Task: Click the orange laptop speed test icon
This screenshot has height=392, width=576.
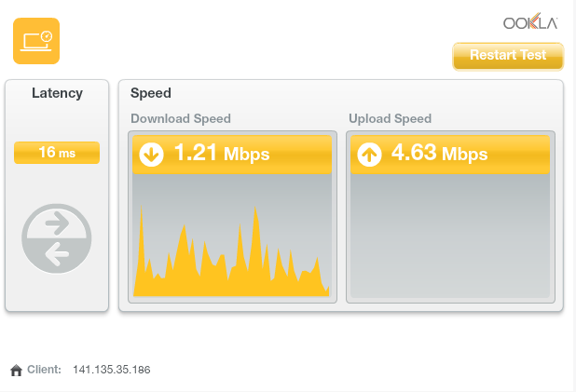Action: (36, 41)
